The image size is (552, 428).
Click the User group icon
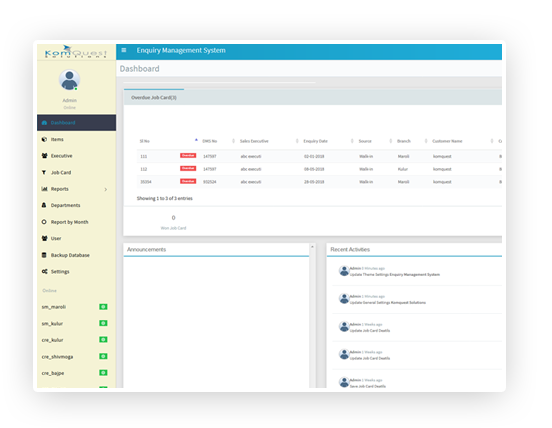[44, 238]
